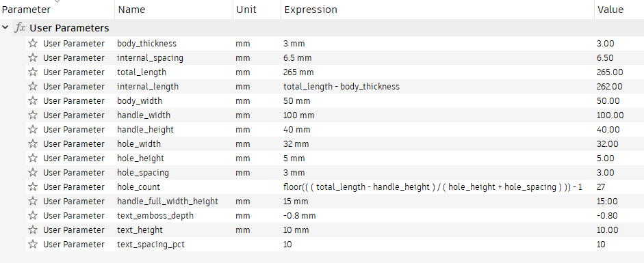This screenshot has height=263, width=644.
Task: Star the total_length user parameter
Action: pos(33,72)
